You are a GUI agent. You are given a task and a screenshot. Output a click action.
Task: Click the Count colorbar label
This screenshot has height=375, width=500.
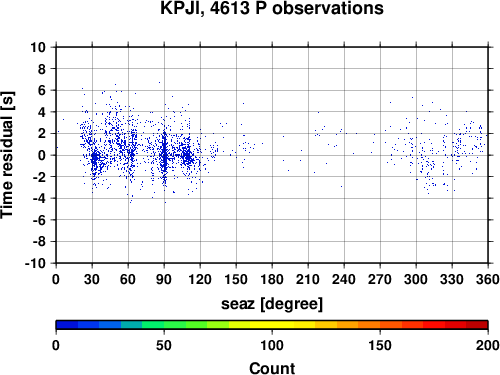(x=272, y=368)
